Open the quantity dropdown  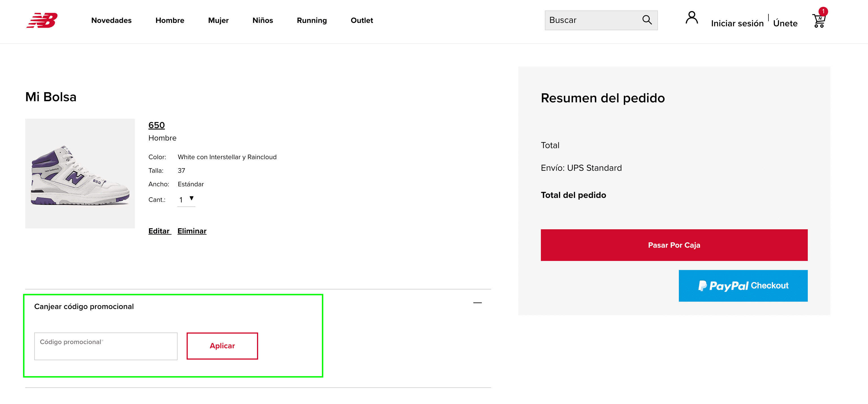[x=186, y=200]
